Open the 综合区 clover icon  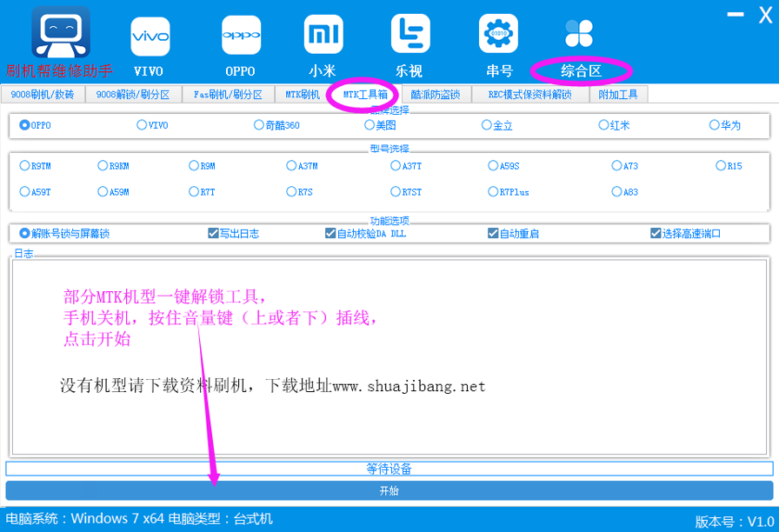click(579, 33)
